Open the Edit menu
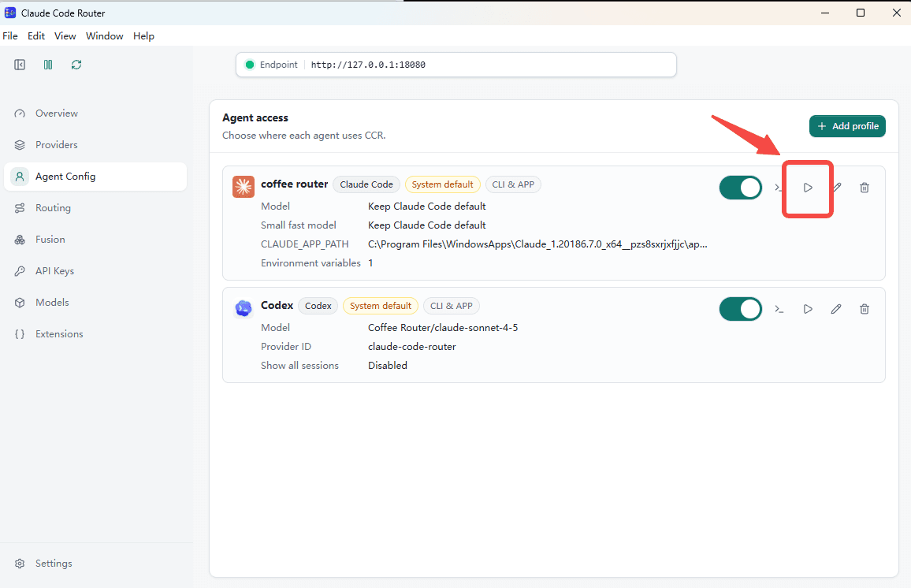911x588 pixels. pos(36,36)
